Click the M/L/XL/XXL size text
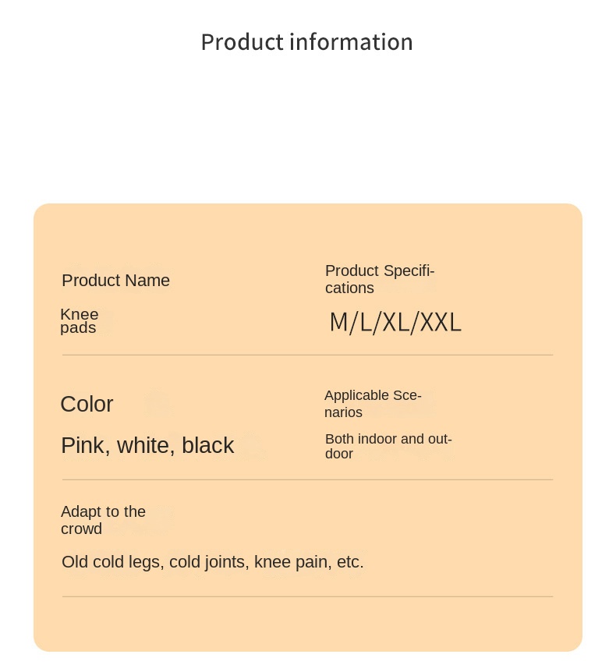616x672 pixels. pos(395,322)
